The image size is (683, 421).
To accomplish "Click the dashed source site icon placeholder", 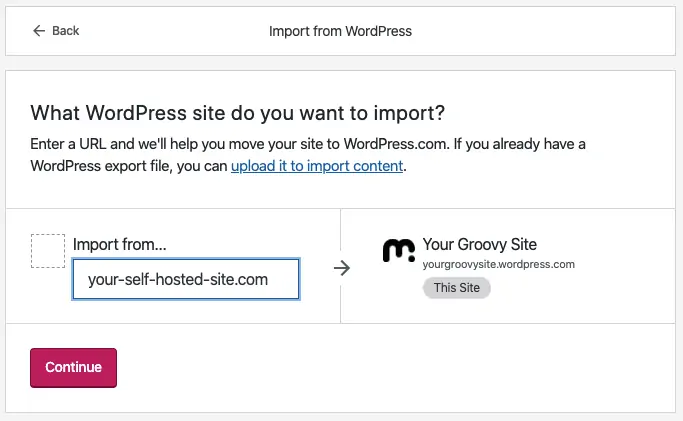I will tap(47, 250).
